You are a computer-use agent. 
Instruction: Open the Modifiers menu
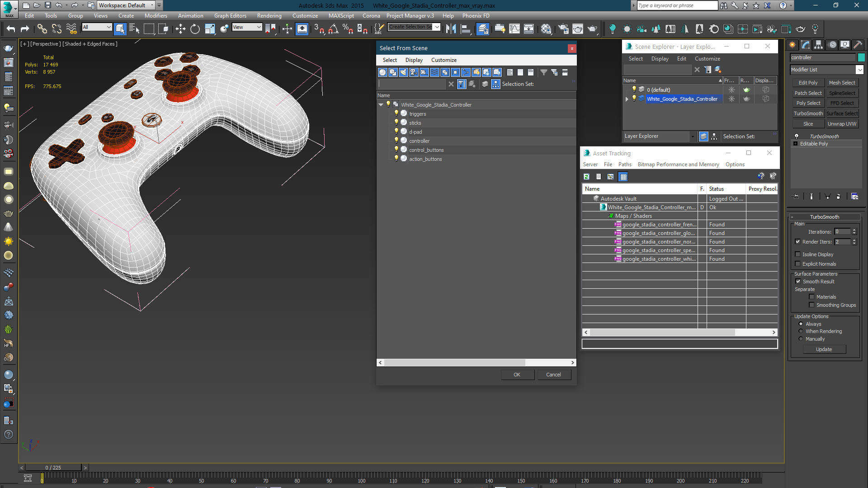[x=156, y=16]
